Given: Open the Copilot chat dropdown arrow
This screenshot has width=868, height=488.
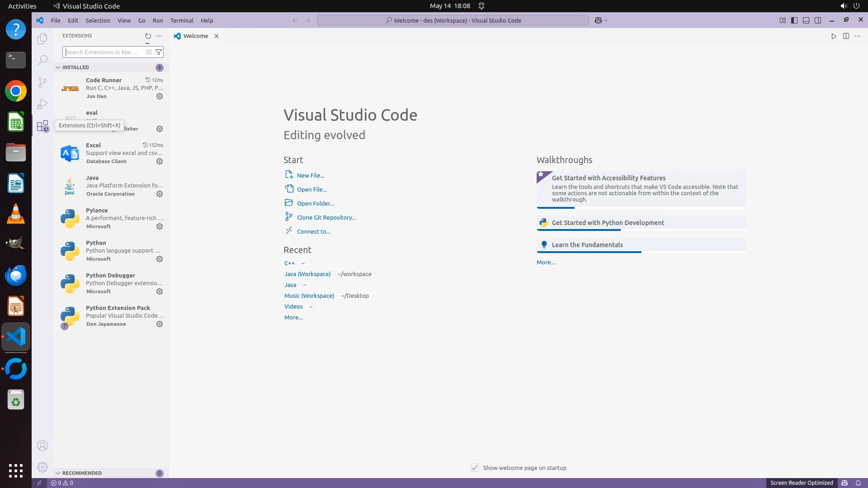Looking at the screenshot, I should (606, 20).
